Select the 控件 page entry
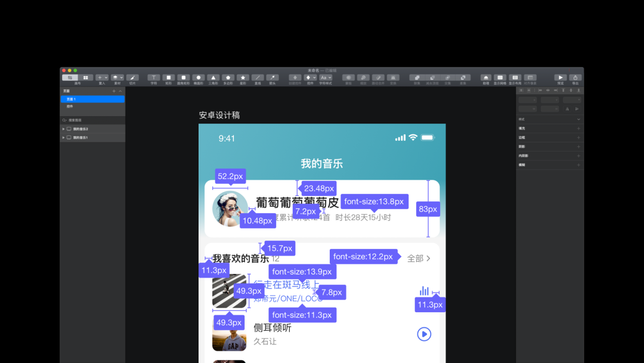 click(x=92, y=106)
